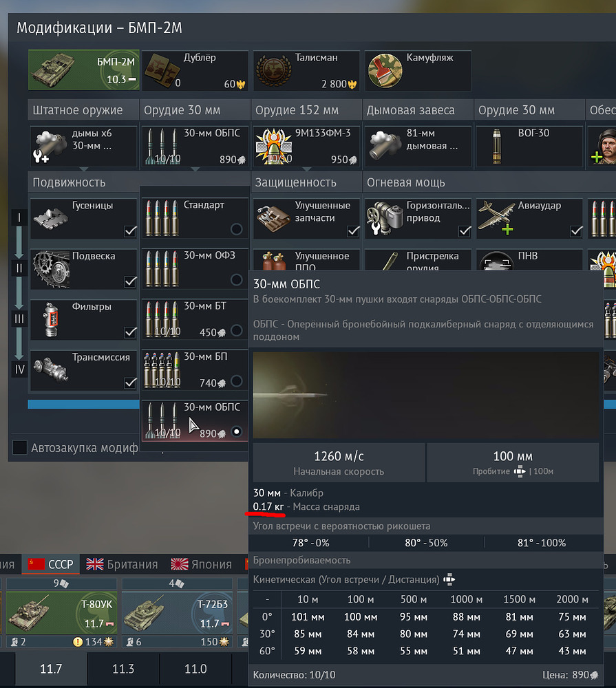Select the 30-мм ОФЗ belt radio button
616x688 pixels.
tap(236, 279)
